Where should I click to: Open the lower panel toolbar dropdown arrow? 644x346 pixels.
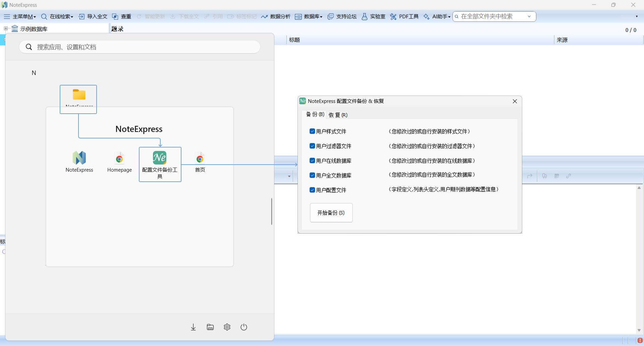tap(289, 176)
